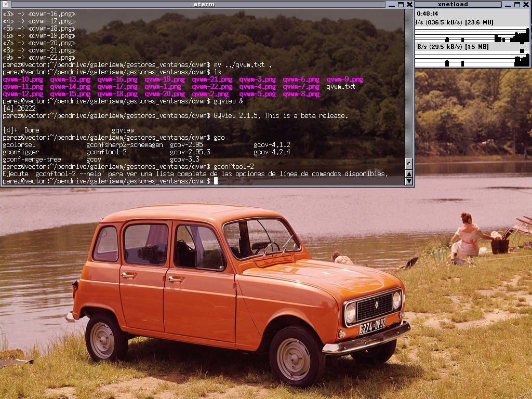Viewport: 532px width, 399px height.
Task: Click qvwm-10.png in the ls listing
Action: [x=23, y=79]
